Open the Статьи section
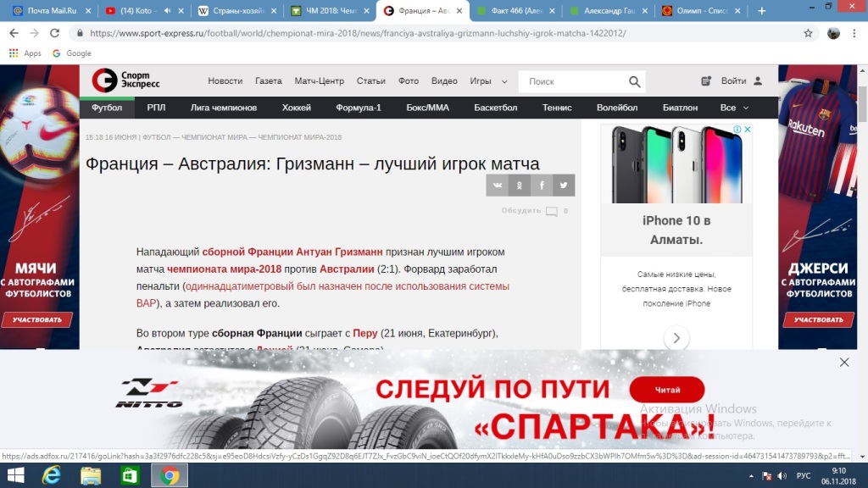Screen dimensions: 868x488 click(x=371, y=80)
